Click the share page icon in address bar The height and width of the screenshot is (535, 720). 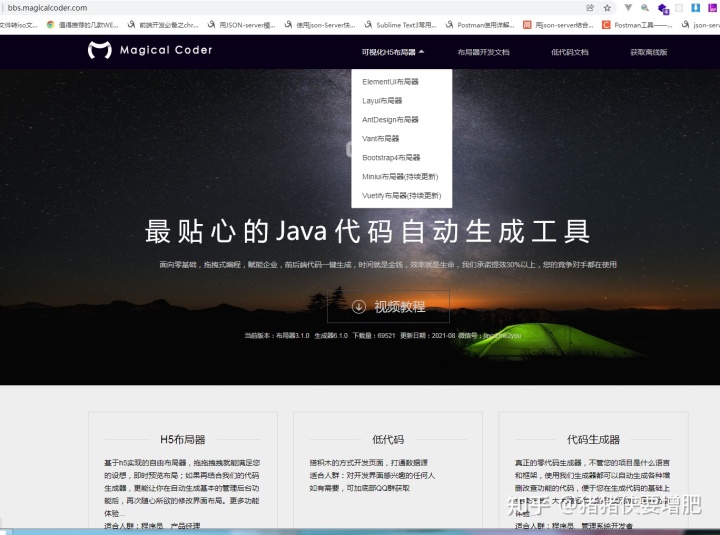pyautogui.click(x=590, y=8)
